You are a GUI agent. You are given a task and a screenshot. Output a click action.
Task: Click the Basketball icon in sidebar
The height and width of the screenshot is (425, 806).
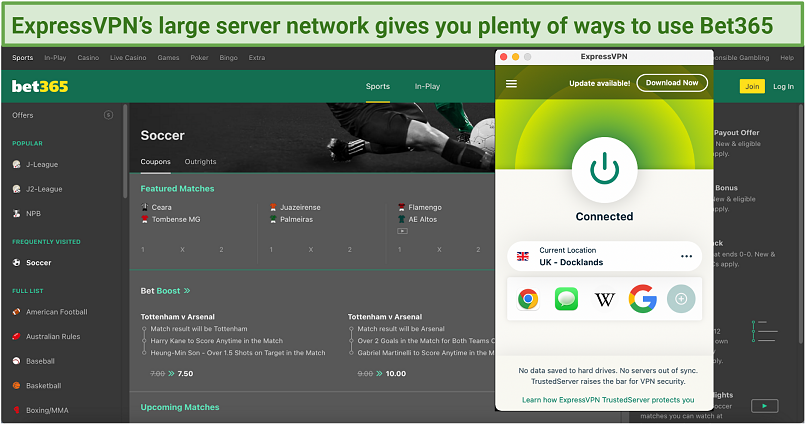tap(16, 385)
